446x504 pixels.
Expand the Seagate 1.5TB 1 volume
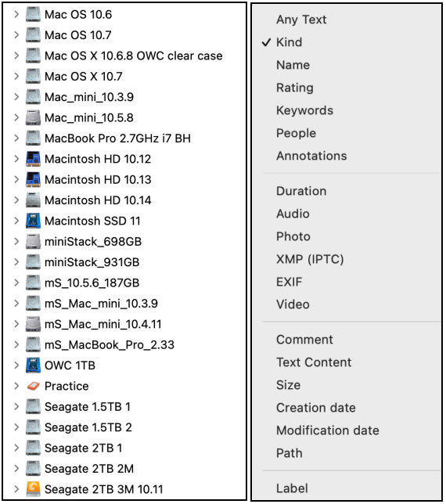tap(16, 407)
